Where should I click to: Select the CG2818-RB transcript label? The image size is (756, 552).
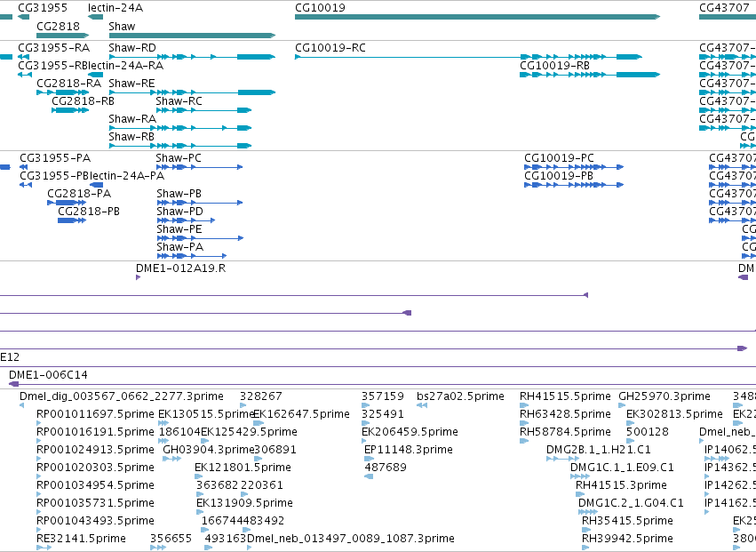coord(83,101)
